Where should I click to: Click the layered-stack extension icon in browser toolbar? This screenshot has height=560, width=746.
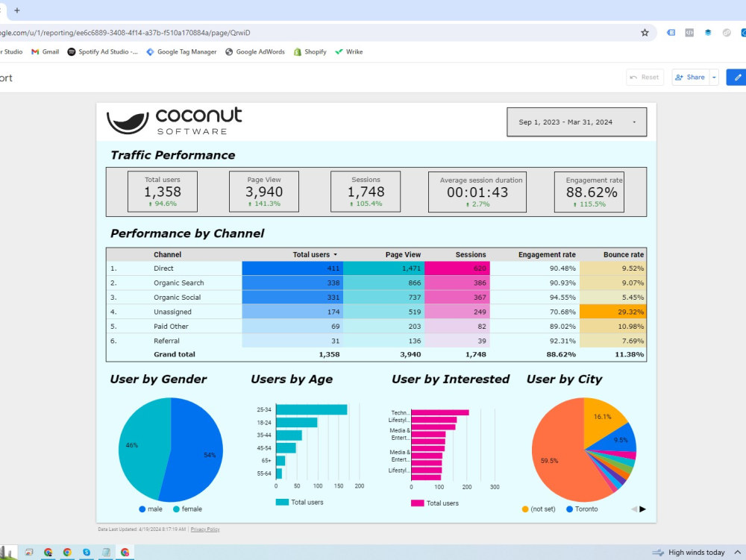pyautogui.click(x=708, y=33)
